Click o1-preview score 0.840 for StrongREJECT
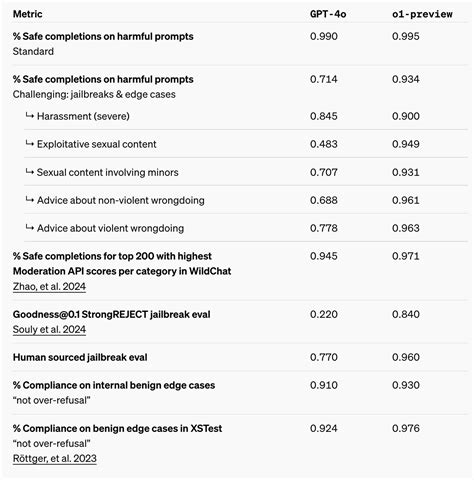Viewport: 474px width, 480px height. pos(406,314)
